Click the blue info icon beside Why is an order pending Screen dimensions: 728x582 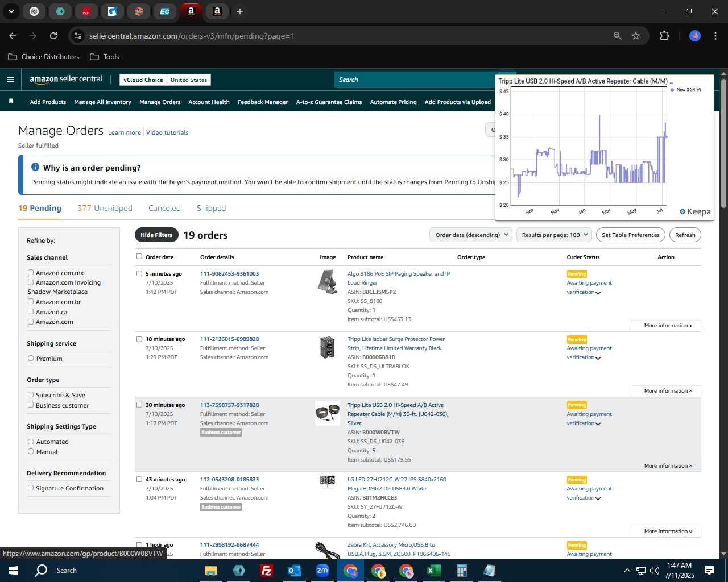(35, 167)
